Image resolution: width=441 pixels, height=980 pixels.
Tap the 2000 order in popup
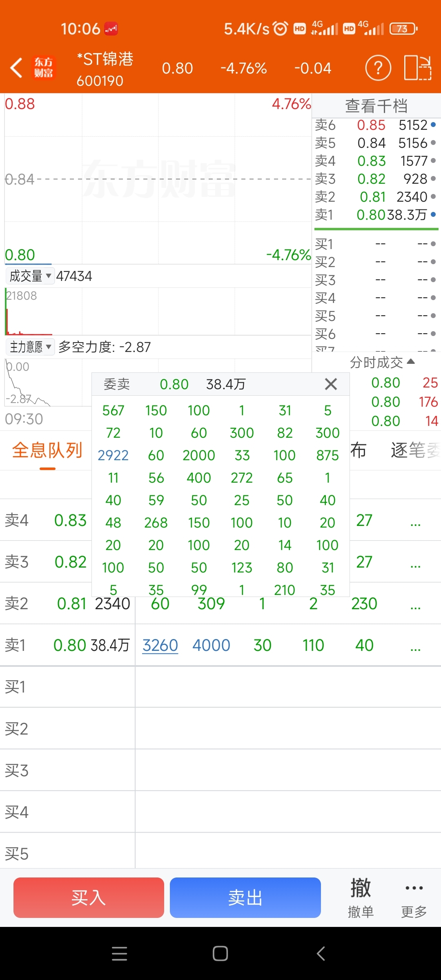point(199,455)
